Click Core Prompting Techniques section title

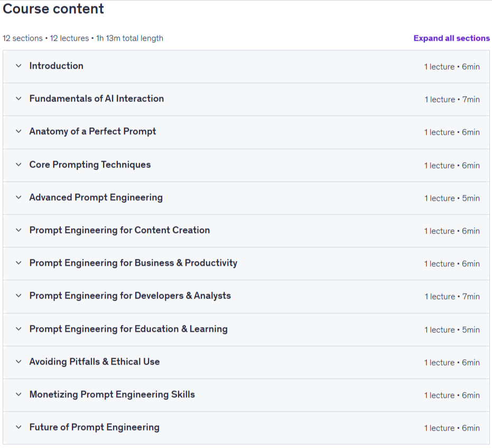90,164
